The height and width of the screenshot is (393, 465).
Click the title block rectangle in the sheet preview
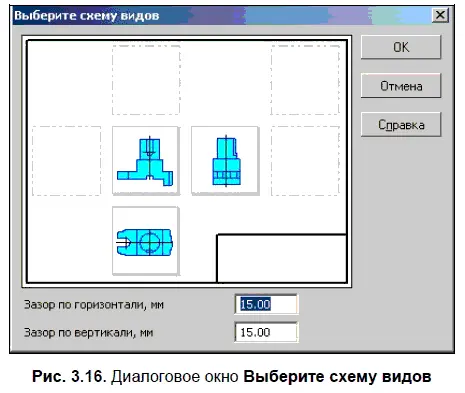pos(282,258)
